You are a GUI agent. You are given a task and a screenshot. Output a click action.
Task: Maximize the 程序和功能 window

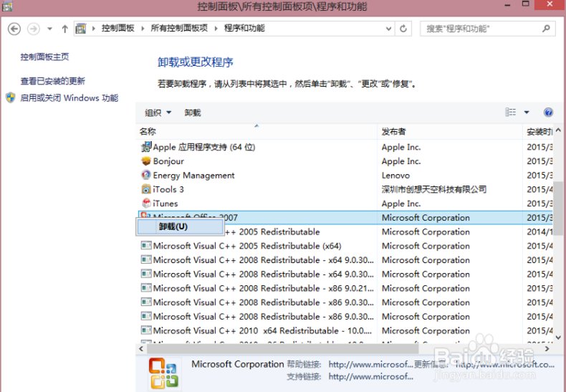tap(526, 4)
